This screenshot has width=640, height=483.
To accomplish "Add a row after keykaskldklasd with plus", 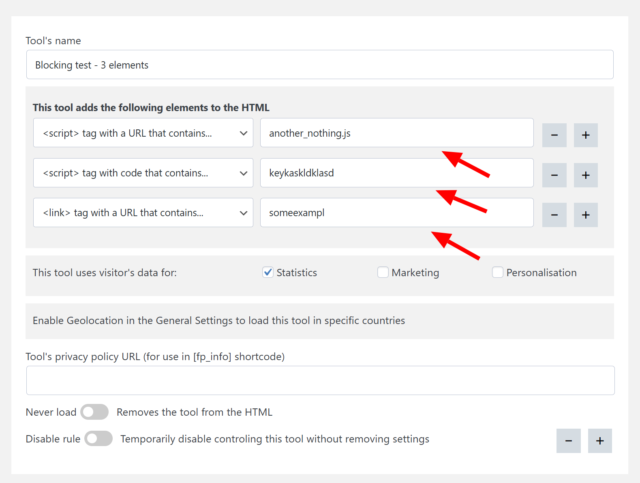I will coord(586,175).
